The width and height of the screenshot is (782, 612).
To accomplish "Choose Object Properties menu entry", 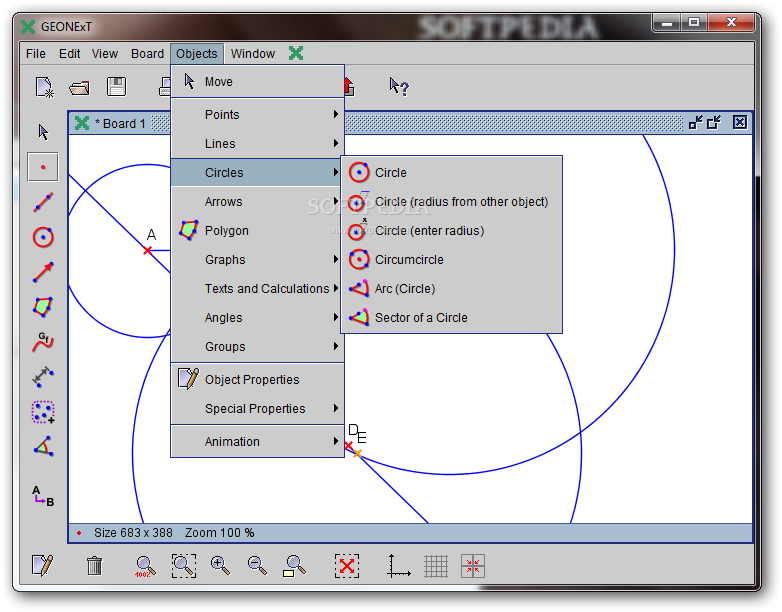I will coord(257,380).
